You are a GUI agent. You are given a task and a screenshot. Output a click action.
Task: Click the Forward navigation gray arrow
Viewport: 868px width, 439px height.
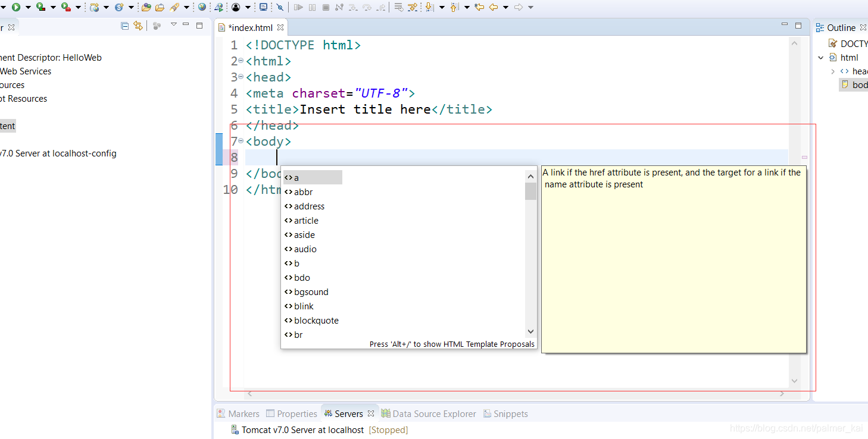519,7
